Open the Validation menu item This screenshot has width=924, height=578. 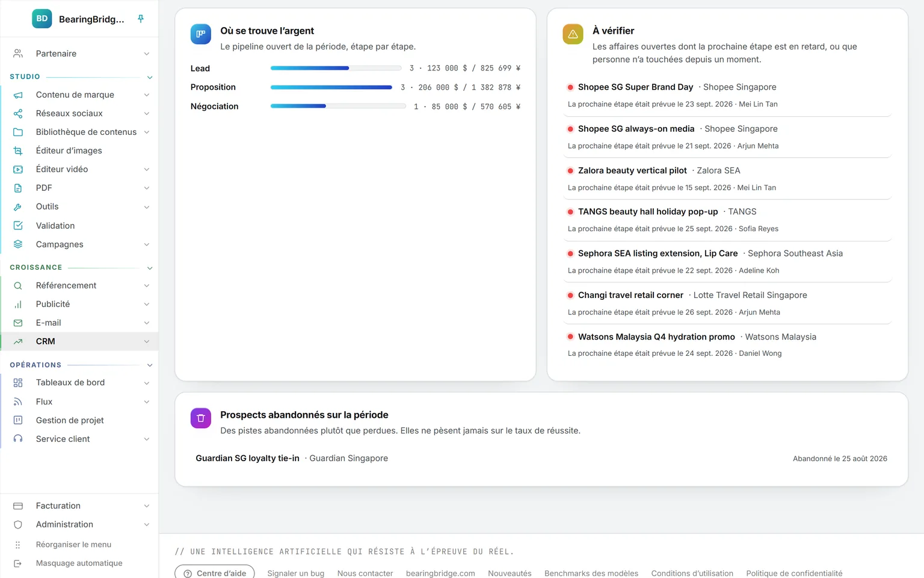(79, 225)
